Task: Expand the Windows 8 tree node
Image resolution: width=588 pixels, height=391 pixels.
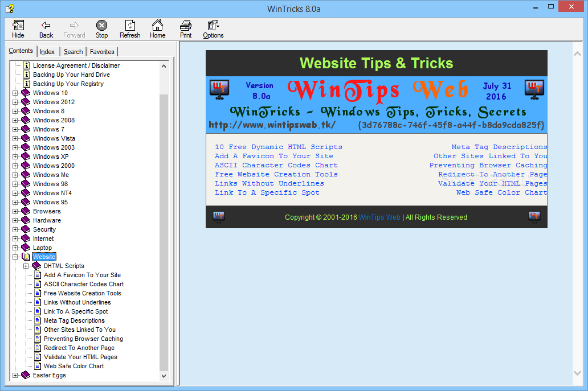Action: (x=15, y=111)
